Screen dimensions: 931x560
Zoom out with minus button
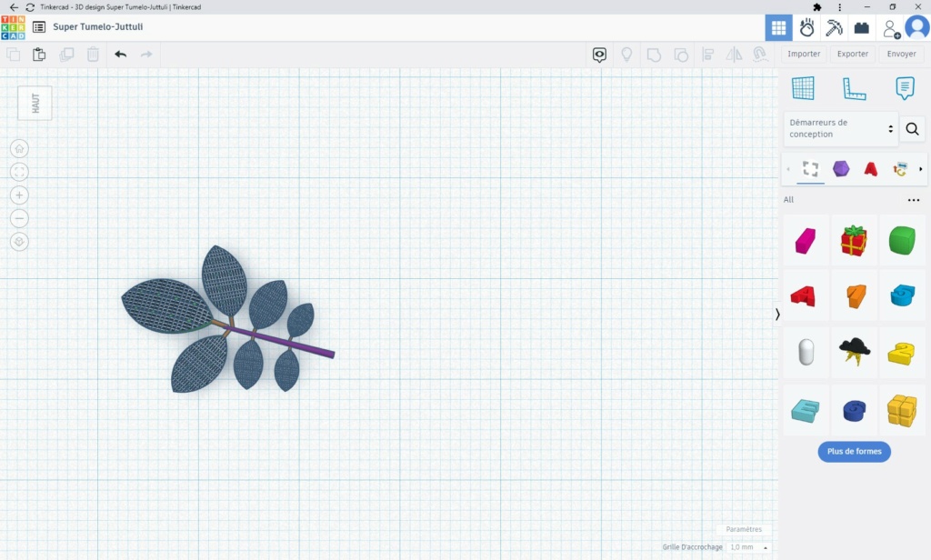click(19, 218)
